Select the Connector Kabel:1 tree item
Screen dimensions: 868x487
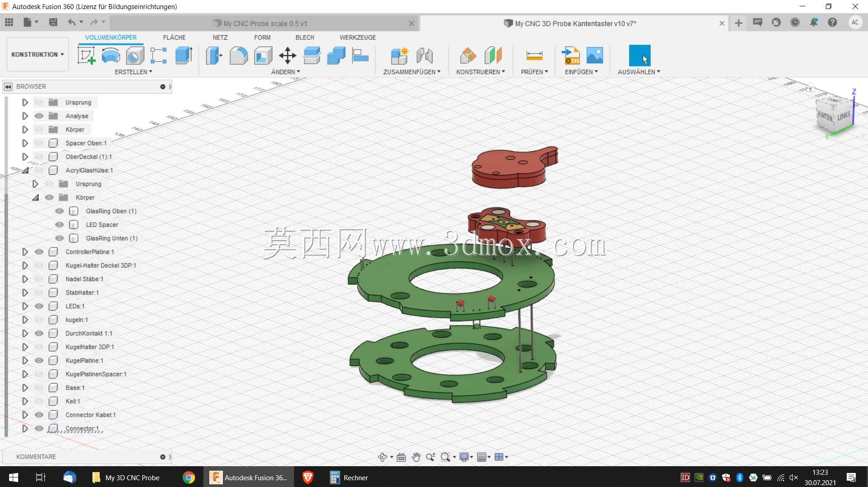click(x=90, y=415)
